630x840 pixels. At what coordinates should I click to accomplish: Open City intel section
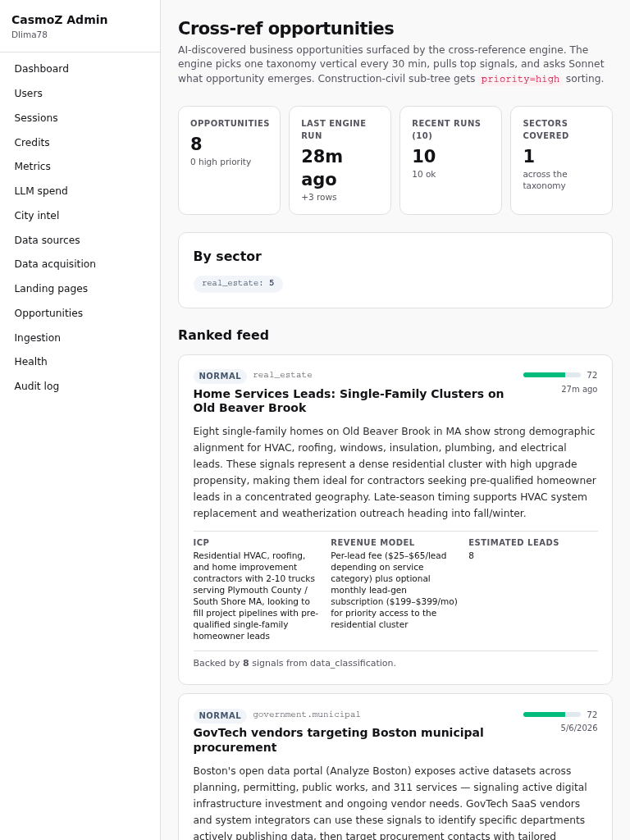pyautogui.click(x=36, y=216)
